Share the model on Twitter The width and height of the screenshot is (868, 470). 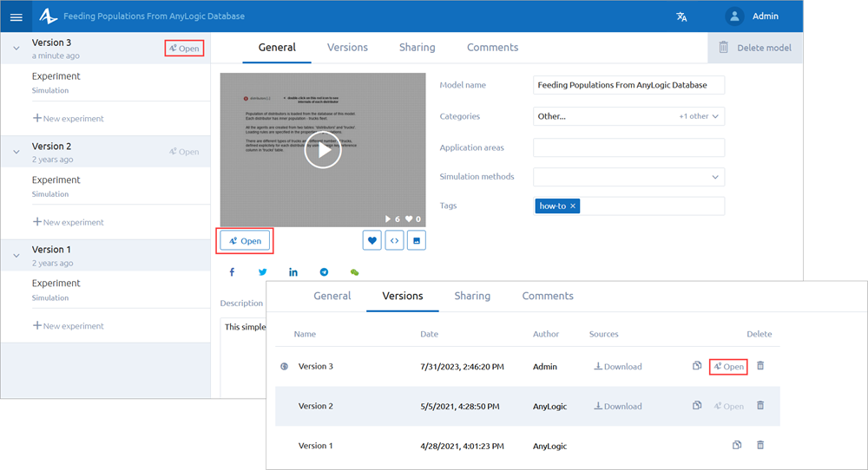click(x=262, y=272)
